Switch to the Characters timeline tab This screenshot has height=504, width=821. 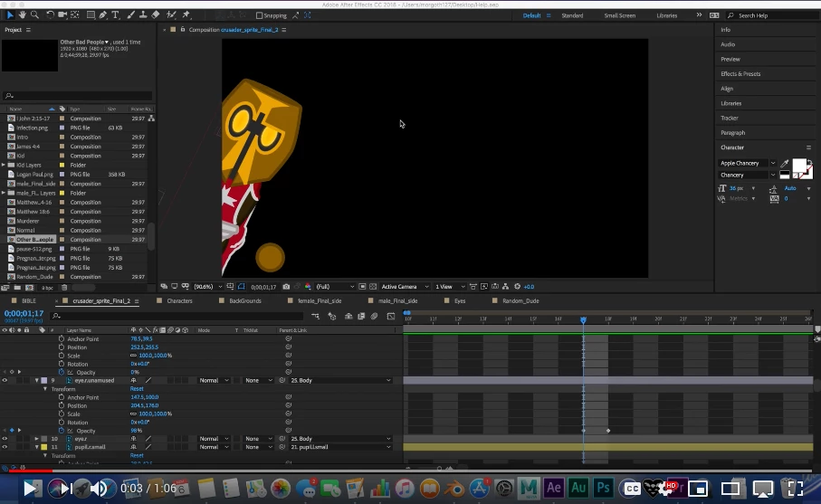pyautogui.click(x=179, y=301)
